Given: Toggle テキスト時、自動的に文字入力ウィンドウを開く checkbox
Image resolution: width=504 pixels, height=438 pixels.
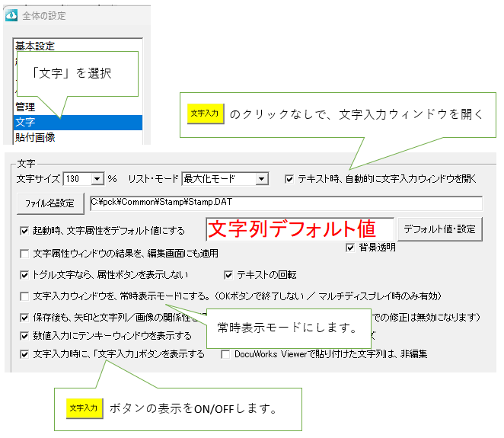Looking at the screenshot, I should coord(289,179).
